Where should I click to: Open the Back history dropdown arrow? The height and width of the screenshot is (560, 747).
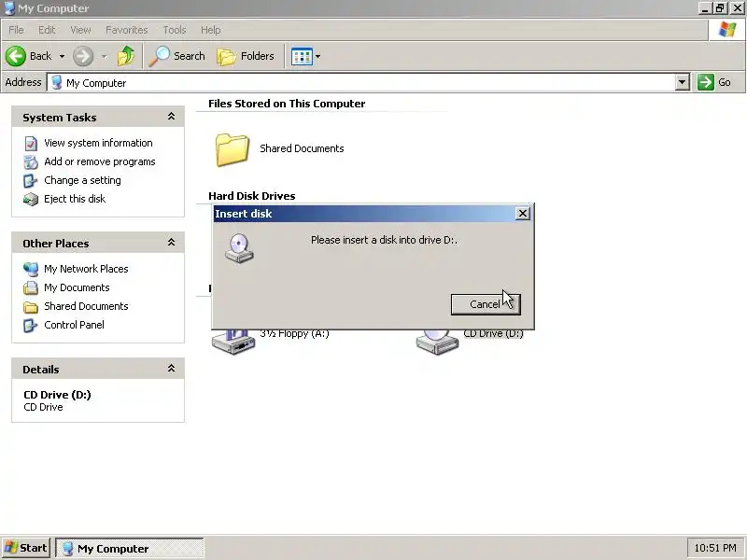62,56
